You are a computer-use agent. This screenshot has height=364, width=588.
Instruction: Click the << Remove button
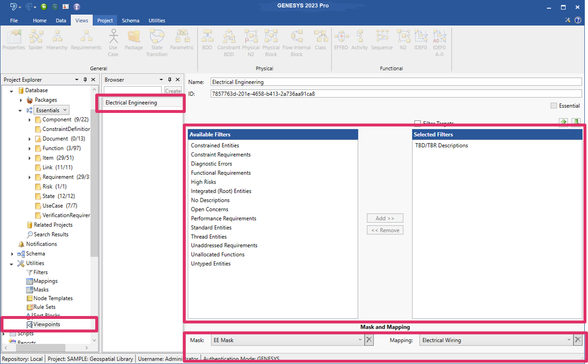tap(385, 230)
